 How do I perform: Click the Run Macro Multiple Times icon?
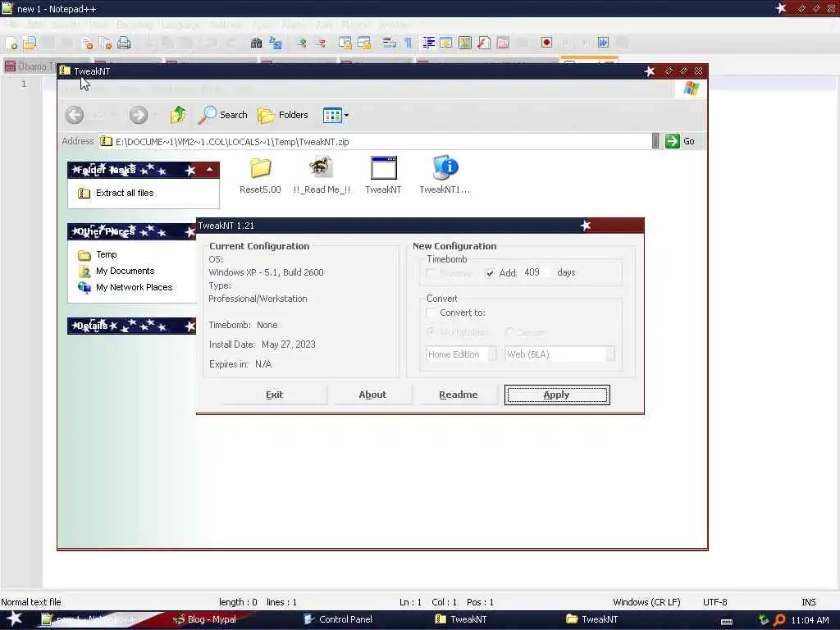603,43
